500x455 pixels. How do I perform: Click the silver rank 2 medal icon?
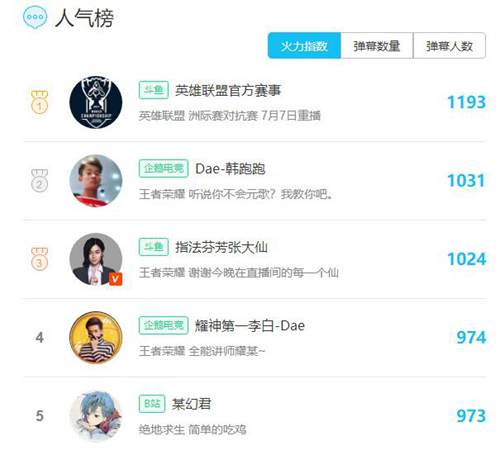point(40,181)
